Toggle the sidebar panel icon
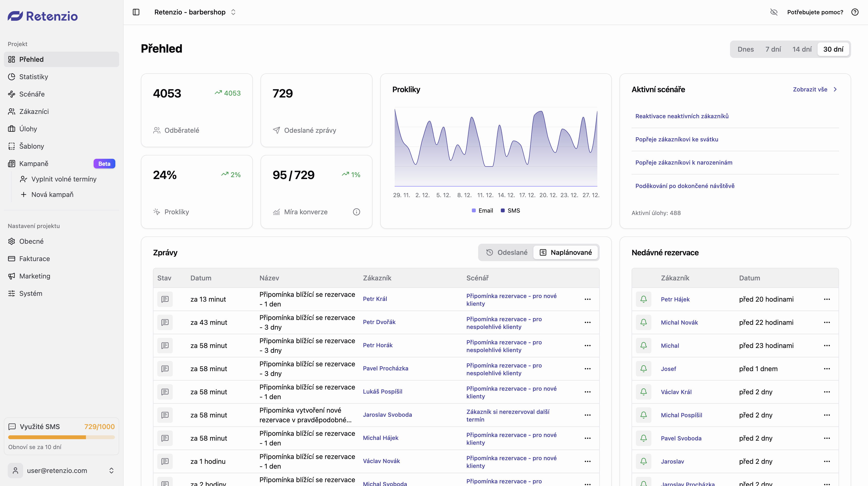 click(136, 12)
